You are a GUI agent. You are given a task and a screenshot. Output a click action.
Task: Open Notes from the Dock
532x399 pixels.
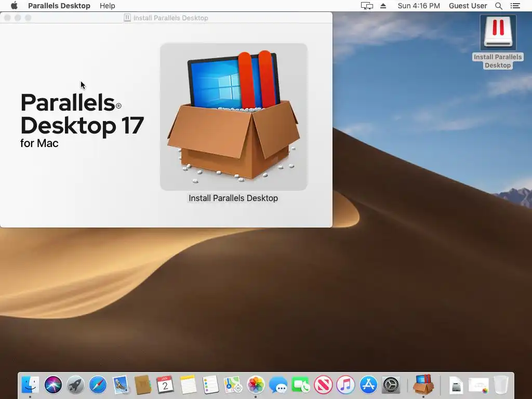[x=188, y=385]
